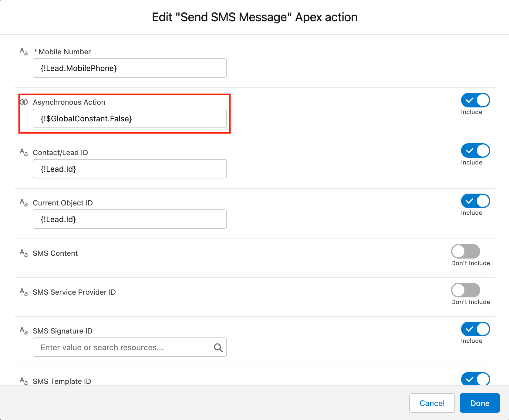The image size is (509, 420).
Task: Click the text icon next to Current Object ID
Action: [x=24, y=203]
